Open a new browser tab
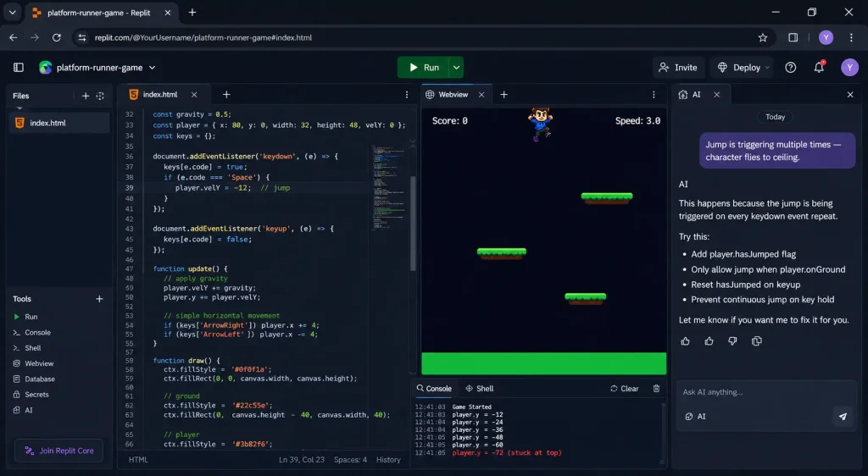 (x=192, y=12)
